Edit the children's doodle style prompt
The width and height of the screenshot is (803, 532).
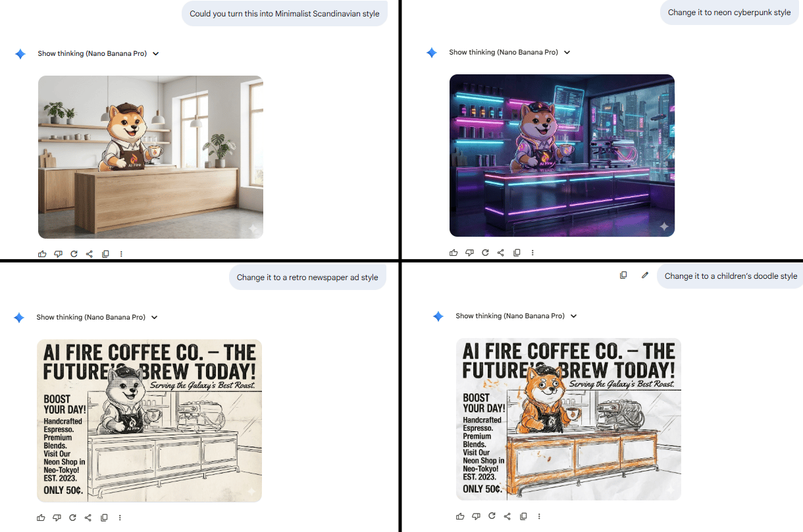click(644, 275)
